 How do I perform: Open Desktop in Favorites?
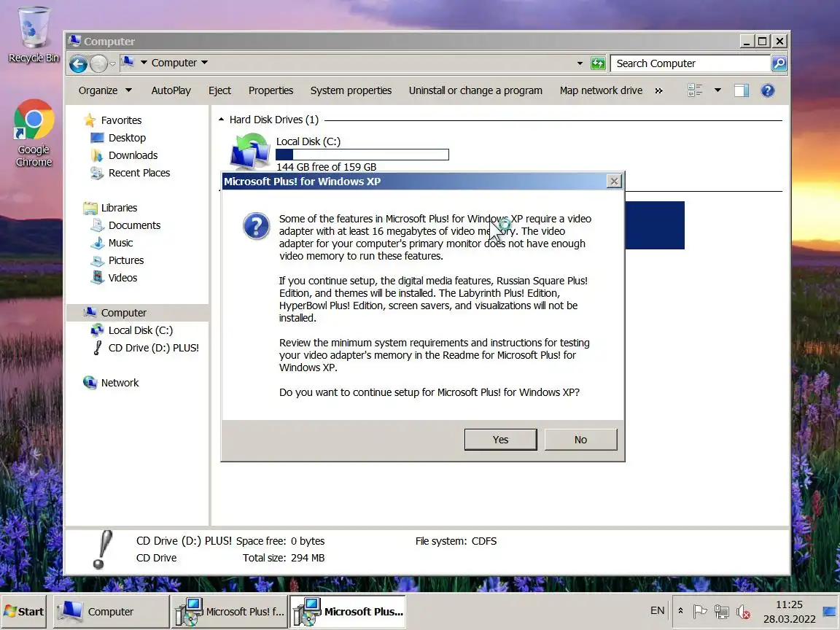[x=127, y=138]
